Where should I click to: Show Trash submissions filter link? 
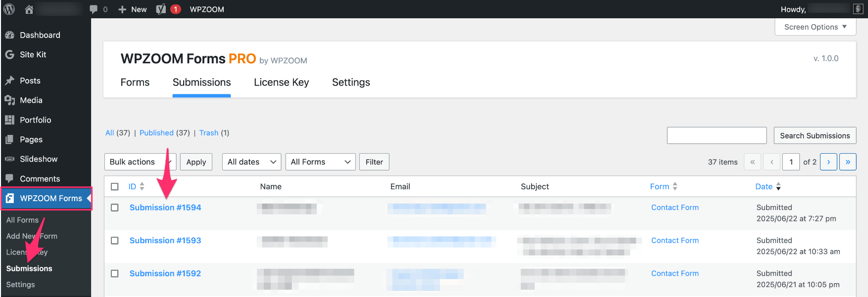click(x=209, y=133)
